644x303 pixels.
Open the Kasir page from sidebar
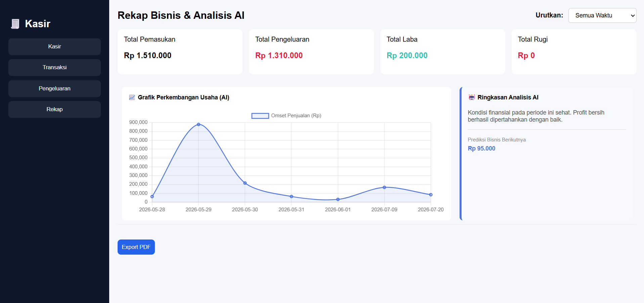pos(54,47)
